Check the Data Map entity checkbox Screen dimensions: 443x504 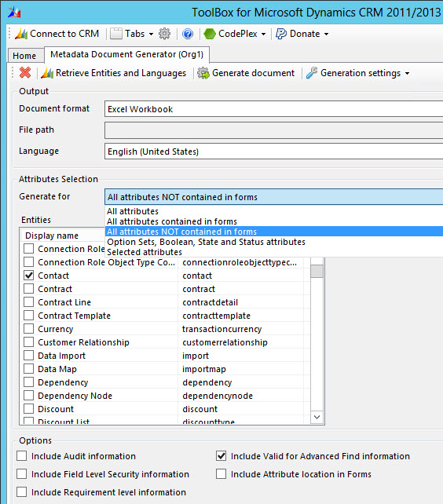coord(28,369)
